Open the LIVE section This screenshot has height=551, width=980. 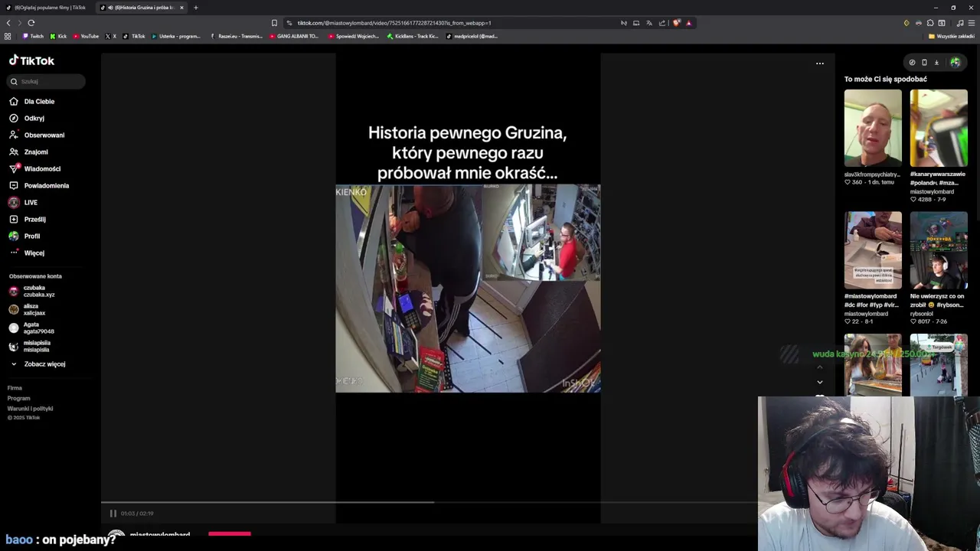[30, 202]
